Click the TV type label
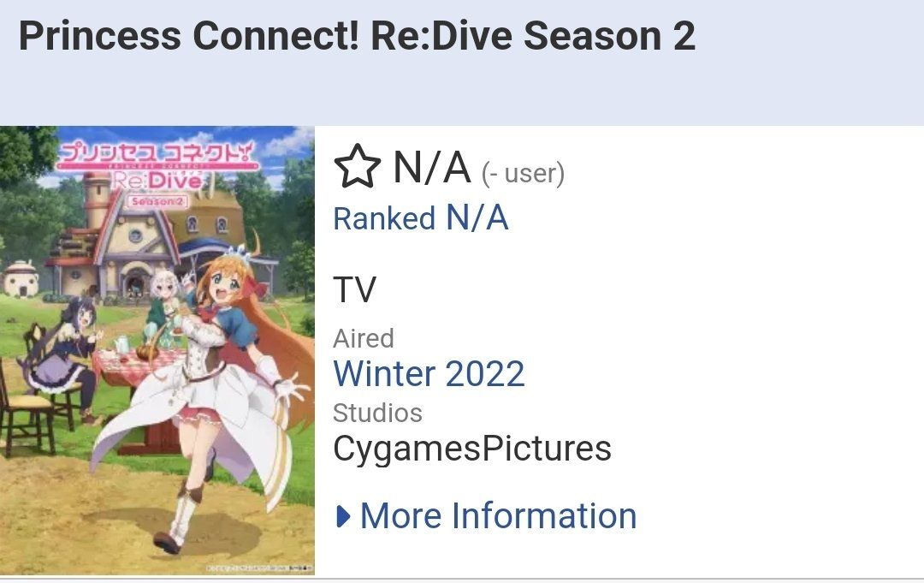The image size is (924, 583). tap(354, 289)
